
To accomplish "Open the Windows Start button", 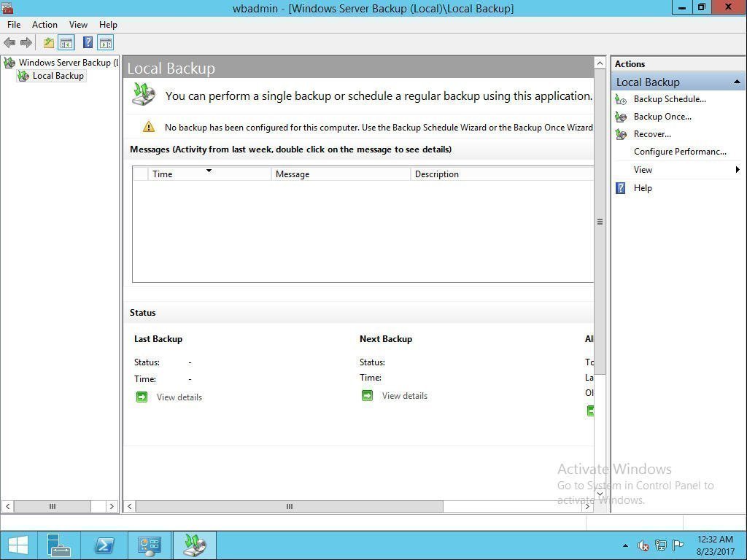I will click(18, 545).
